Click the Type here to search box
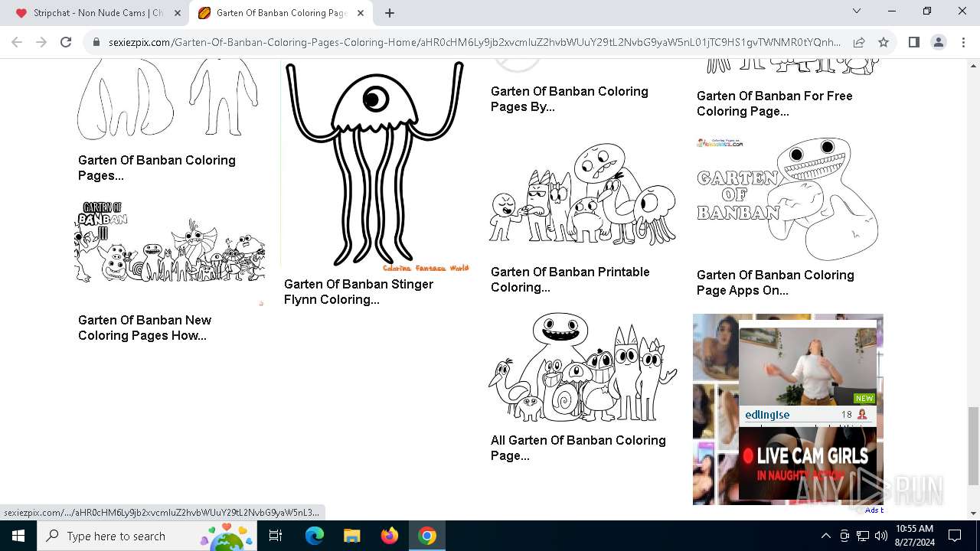980x551 pixels. pyautogui.click(x=147, y=536)
